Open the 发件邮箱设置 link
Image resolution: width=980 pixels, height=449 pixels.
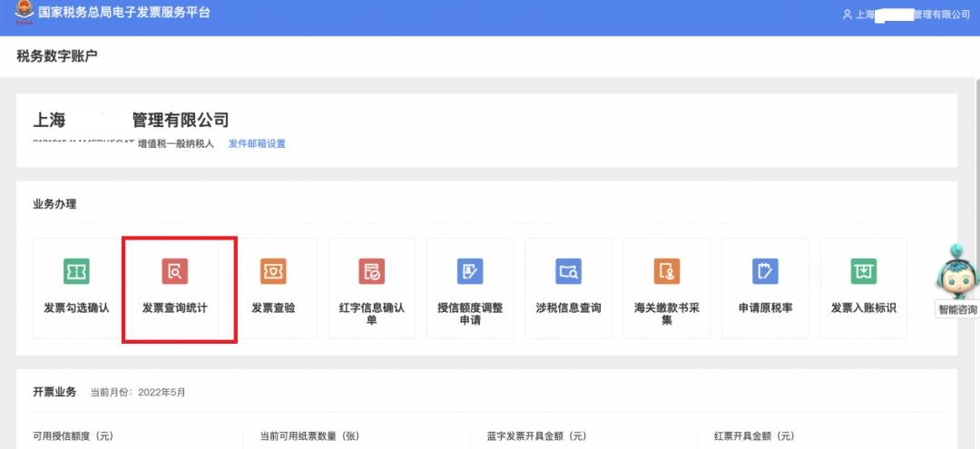[257, 143]
